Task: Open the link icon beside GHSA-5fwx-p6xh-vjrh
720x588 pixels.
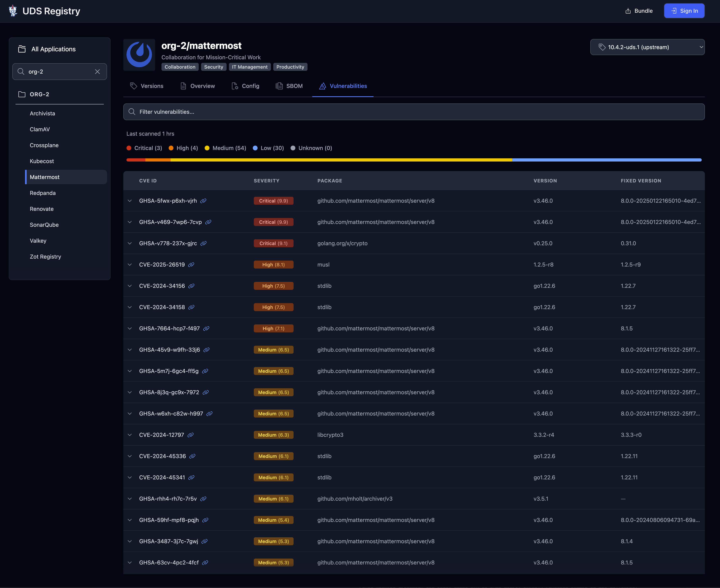Action: [x=203, y=201]
